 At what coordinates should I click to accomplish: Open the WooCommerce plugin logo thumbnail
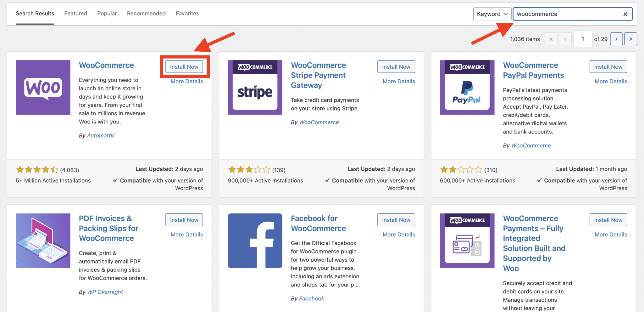43,88
